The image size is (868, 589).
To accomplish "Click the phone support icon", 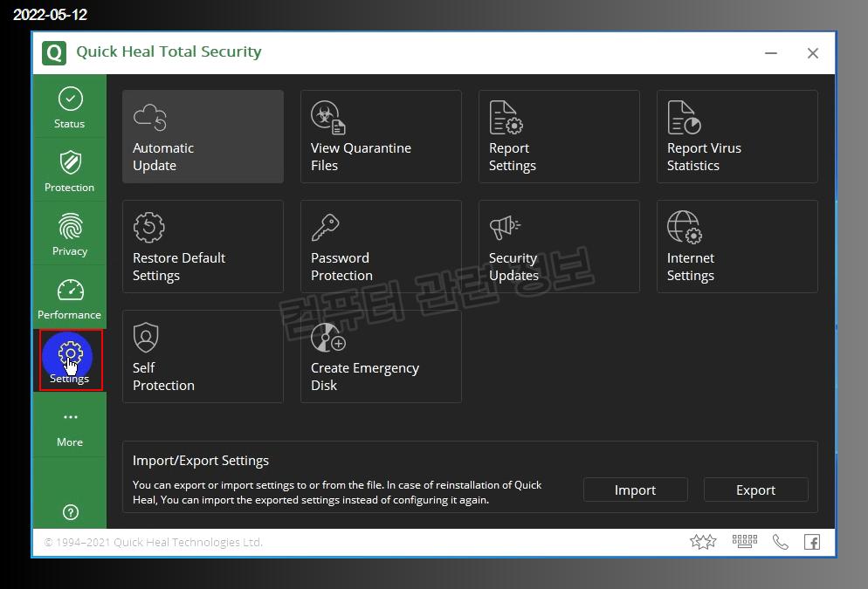I will [780, 542].
